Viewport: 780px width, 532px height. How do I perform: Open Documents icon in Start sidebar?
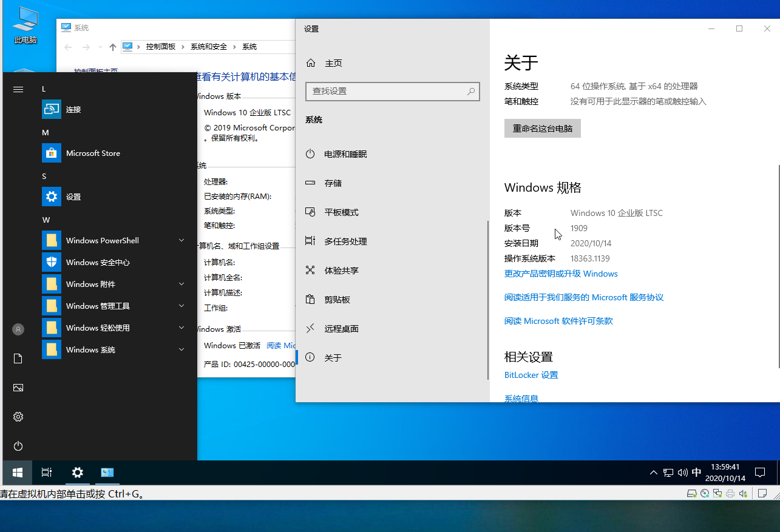click(18, 359)
